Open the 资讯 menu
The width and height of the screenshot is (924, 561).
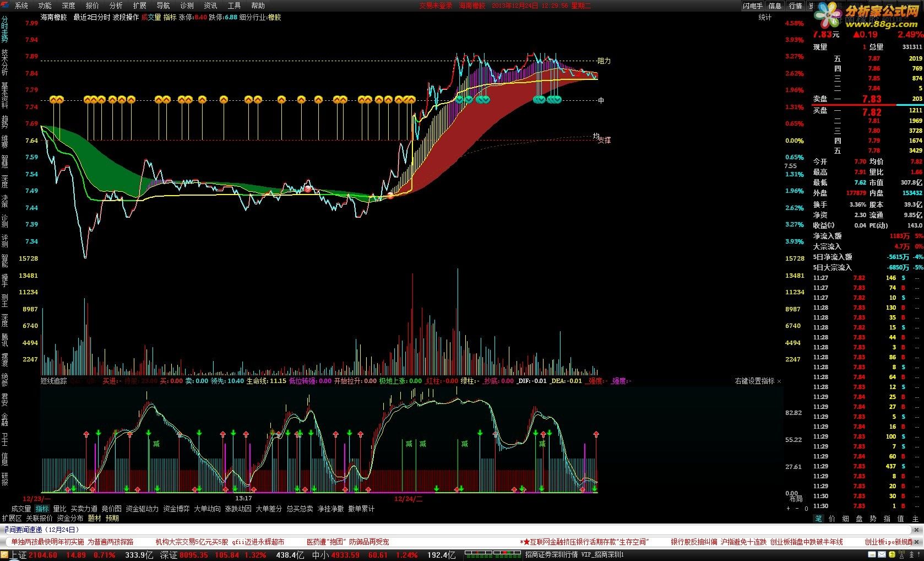(210, 6)
